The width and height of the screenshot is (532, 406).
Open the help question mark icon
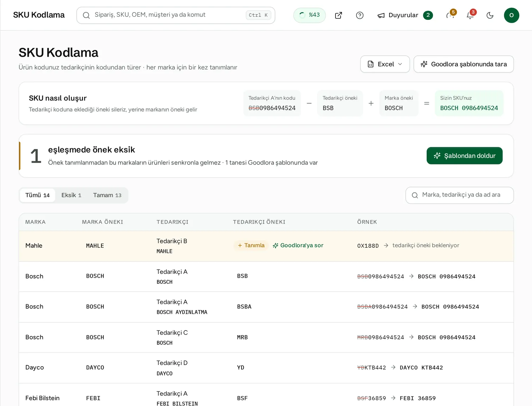click(x=360, y=15)
